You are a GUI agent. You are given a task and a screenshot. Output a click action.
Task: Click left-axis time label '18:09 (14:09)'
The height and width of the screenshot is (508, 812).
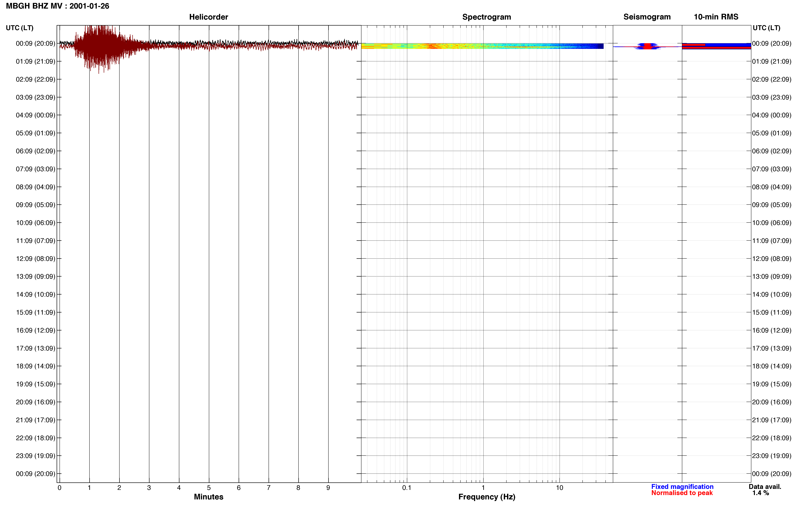tap(36, 366)
